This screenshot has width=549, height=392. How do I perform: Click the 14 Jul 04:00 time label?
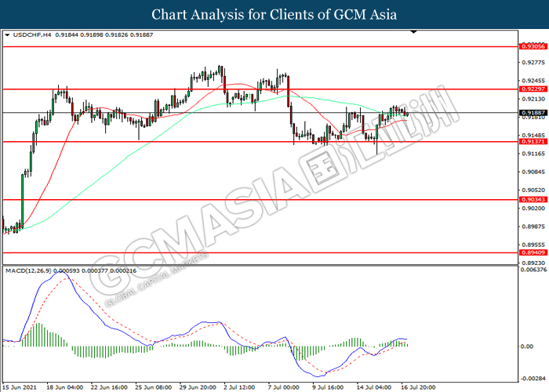point(374,387)
